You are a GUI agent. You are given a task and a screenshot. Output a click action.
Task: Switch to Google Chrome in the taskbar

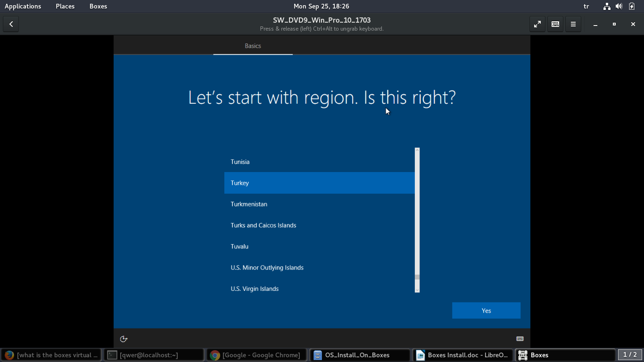pyautogui.click(x=256, y=355)
